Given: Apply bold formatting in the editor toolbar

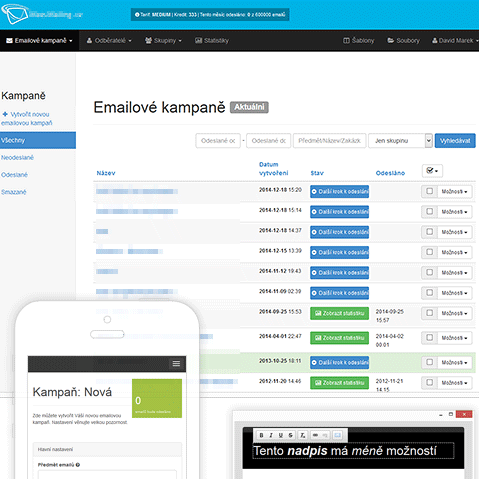Looking at the screenshot, I should (x=261, y=435).
